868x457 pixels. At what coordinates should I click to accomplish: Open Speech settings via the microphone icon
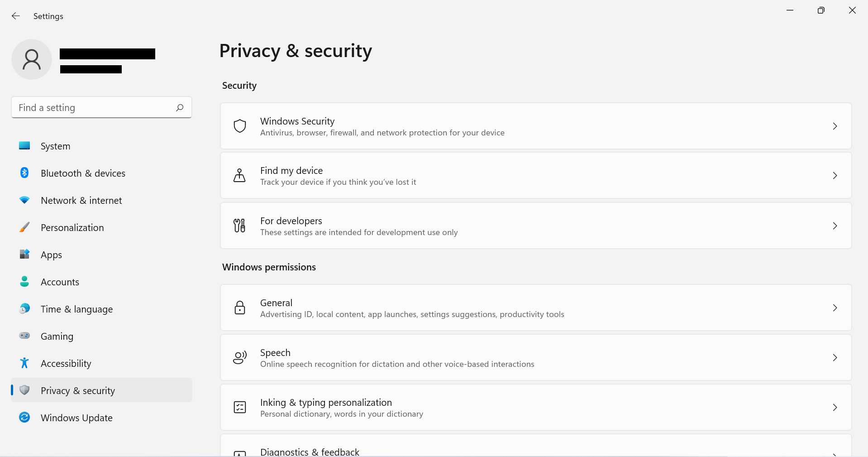(x=239, y=357)
